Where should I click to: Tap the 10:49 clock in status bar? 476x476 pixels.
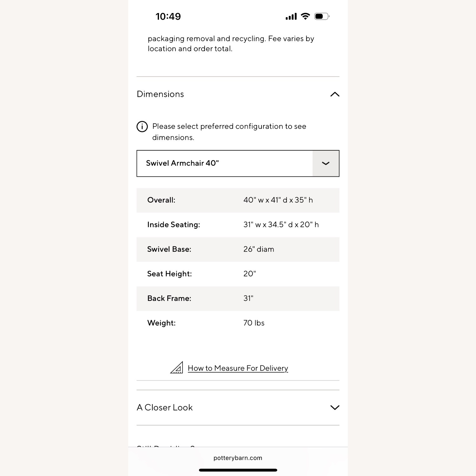pos(168,17)
